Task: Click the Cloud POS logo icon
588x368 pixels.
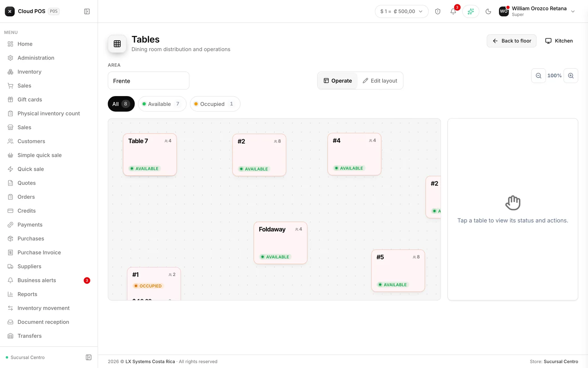Action: pos(10,11)
